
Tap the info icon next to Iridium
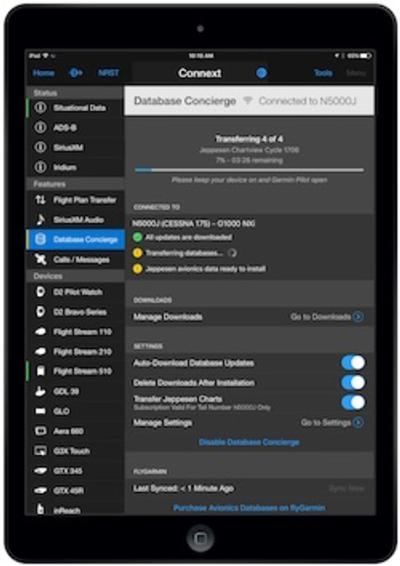[x=40, y=167]
